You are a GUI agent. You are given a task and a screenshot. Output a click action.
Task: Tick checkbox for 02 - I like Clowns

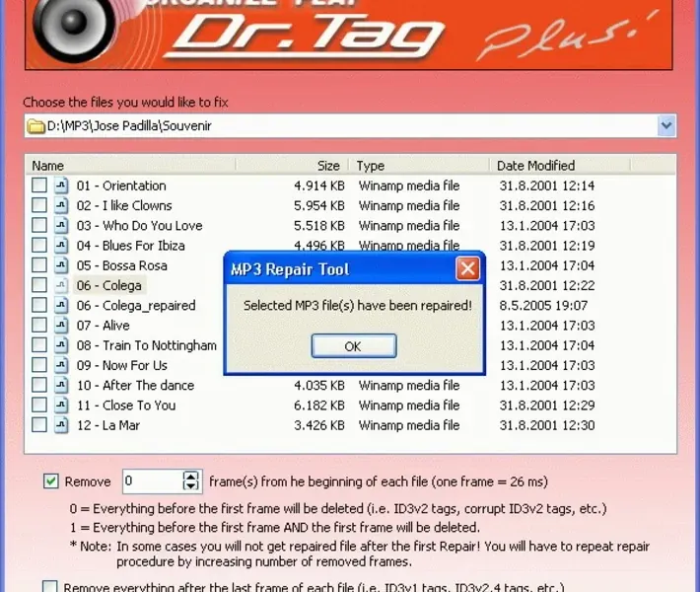click(39, 205)
